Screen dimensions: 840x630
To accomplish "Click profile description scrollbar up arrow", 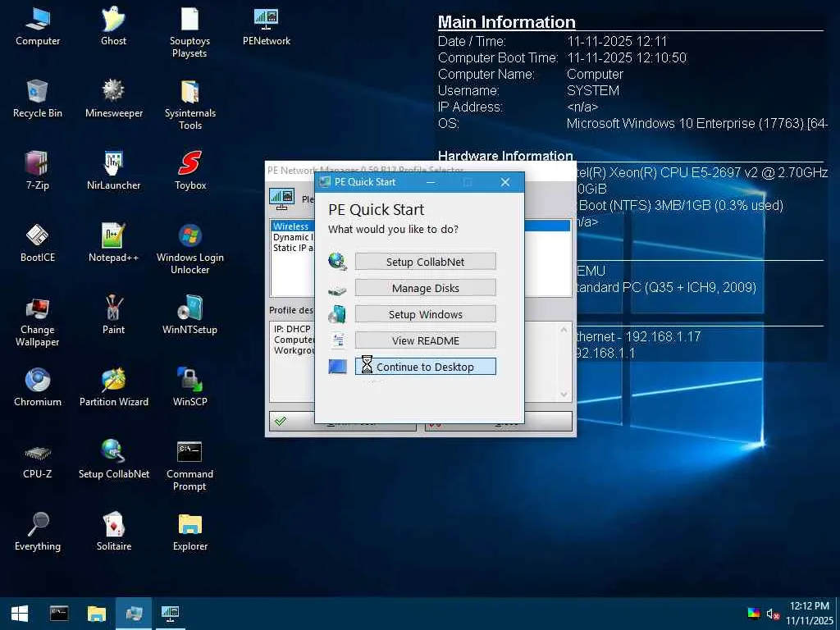I will [564, 330].
